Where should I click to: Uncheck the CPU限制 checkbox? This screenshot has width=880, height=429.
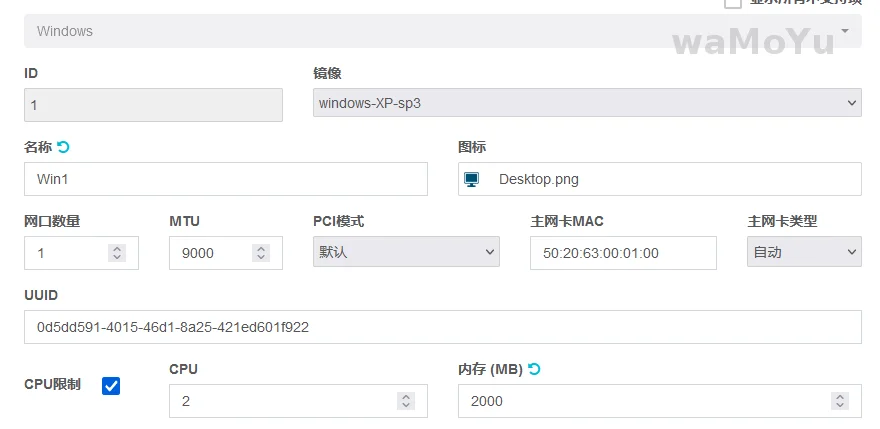click(x=111, y=385)
